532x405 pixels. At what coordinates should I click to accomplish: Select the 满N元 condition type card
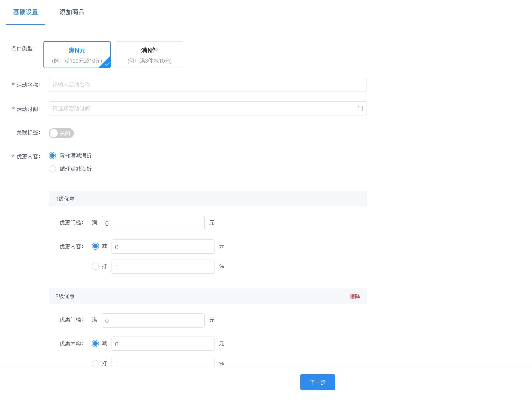[x=77, y=54]
